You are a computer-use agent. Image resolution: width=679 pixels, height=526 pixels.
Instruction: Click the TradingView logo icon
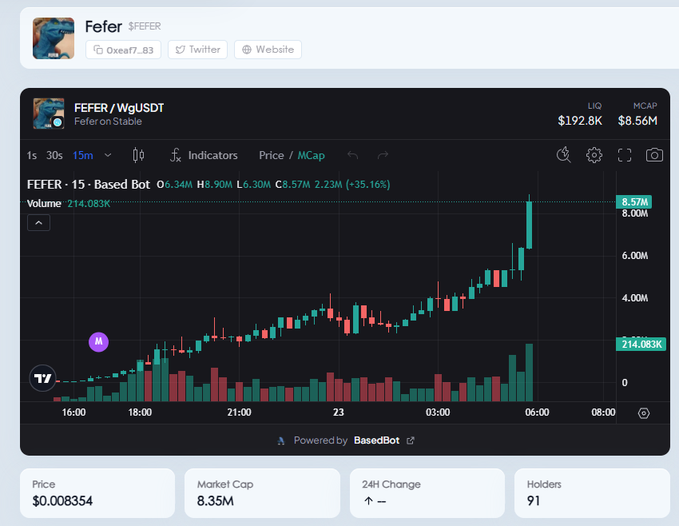point(42,378)
